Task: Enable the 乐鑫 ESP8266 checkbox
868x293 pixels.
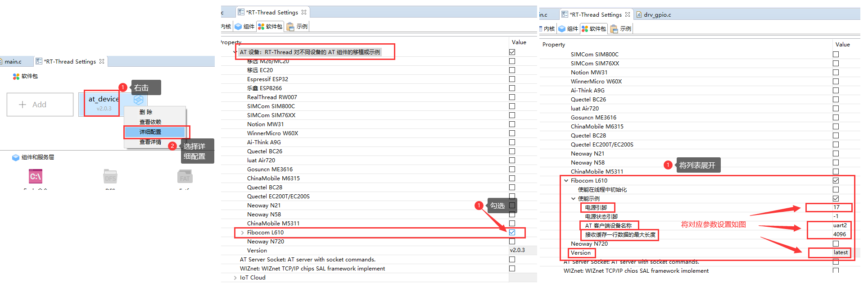Action: (x=512, y=88)
